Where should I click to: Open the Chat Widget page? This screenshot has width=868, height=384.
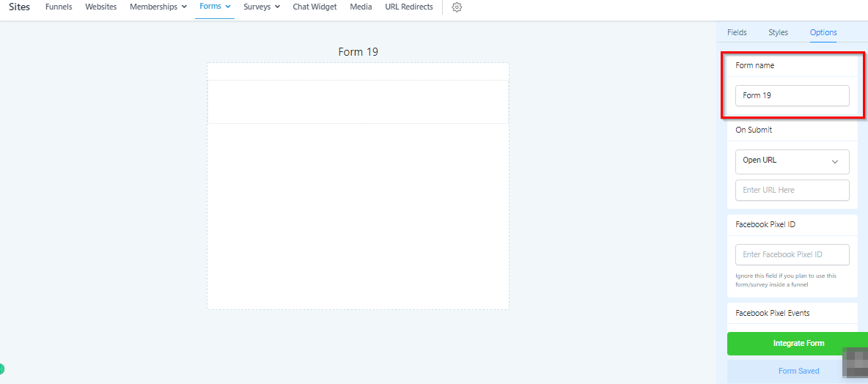pyautogui.click(x=315, y=7)
